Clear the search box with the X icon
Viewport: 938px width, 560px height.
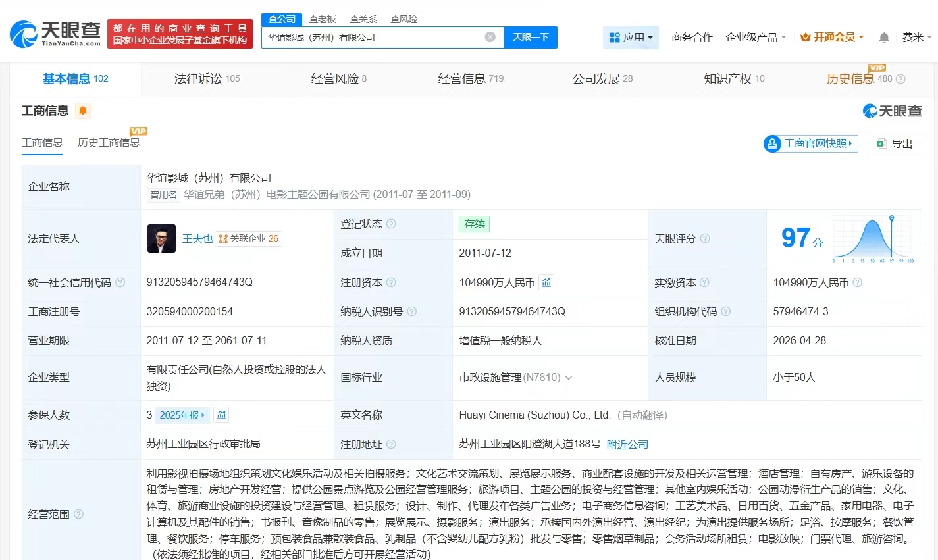(490, 37)
